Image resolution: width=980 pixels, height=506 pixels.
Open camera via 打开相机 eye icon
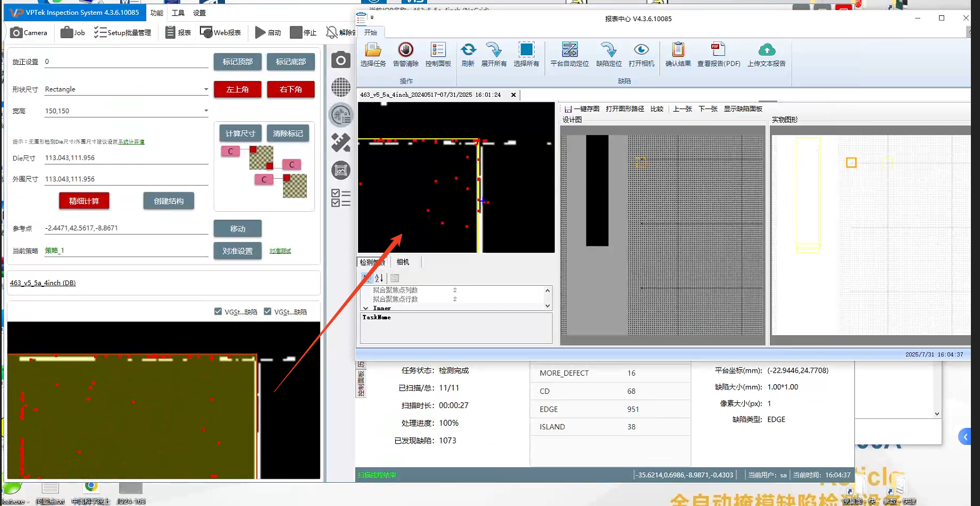point(641,50)
